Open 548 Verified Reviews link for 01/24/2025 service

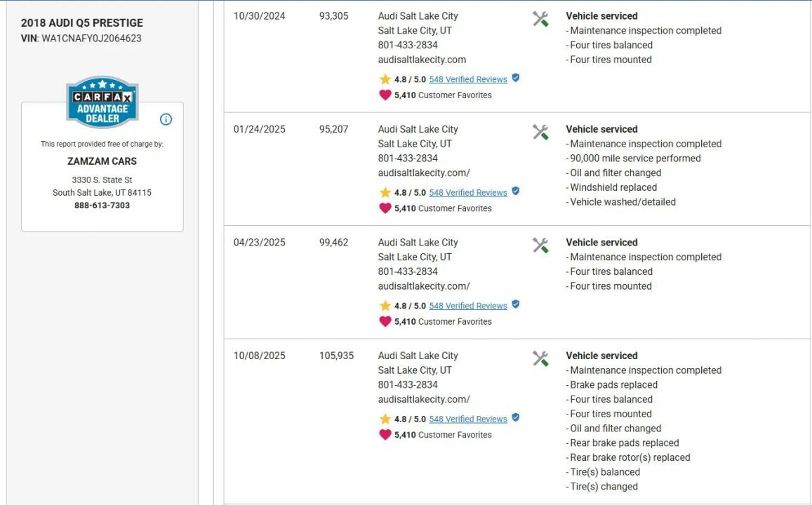pos(468,192)
